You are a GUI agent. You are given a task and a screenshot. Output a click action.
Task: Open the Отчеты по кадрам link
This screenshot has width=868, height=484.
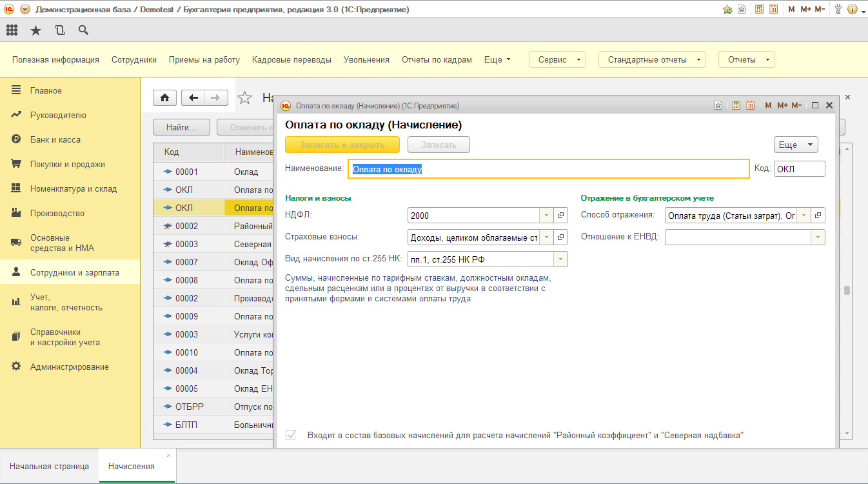point(437,59)
